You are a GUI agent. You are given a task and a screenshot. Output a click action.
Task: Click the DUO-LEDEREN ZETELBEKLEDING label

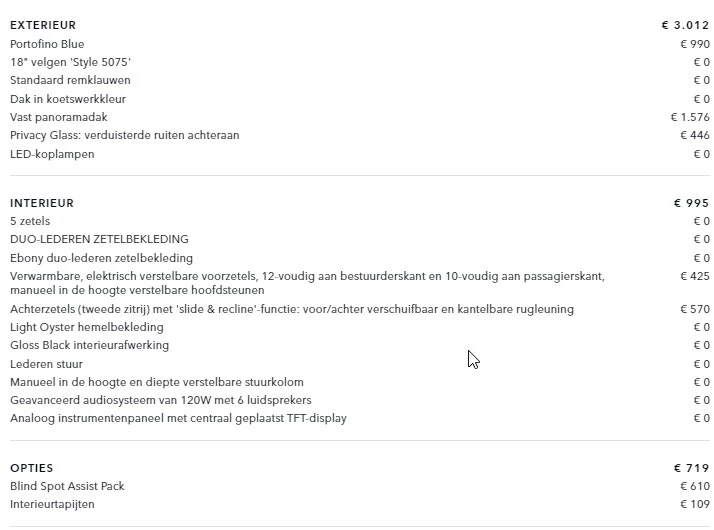(99, 239)
